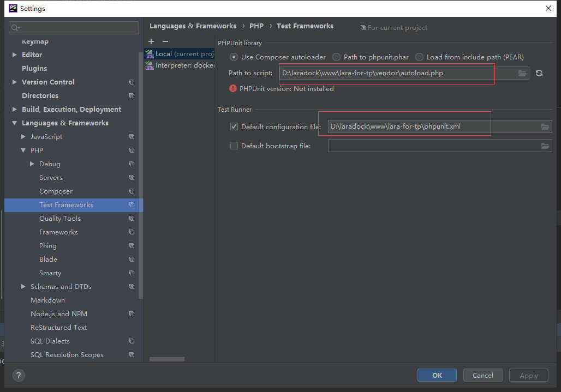This screenshot has width=561, height=392.
Task: Open the Keymap settings page
Action: point(35,41)
